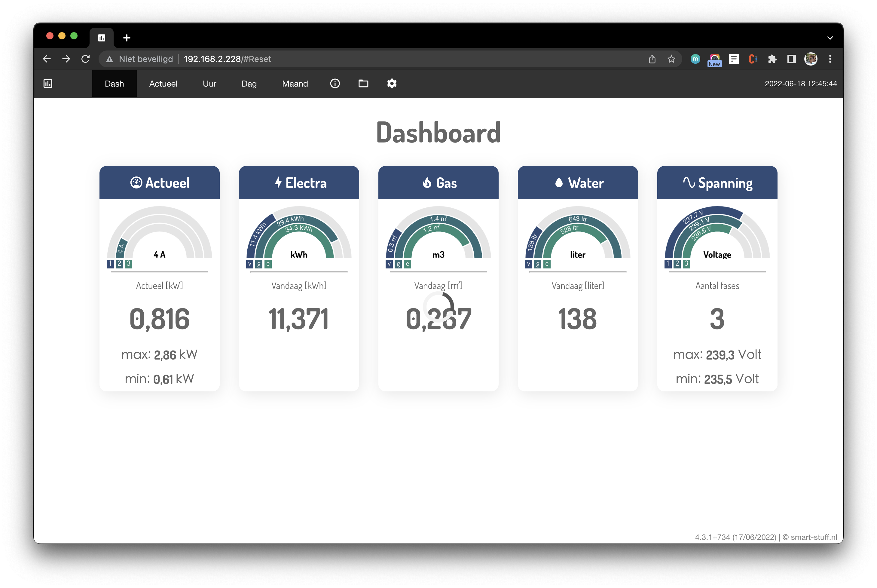Switch to the Maand tab
This screenshot has height=588, width=877.
[x=295, y=84]
